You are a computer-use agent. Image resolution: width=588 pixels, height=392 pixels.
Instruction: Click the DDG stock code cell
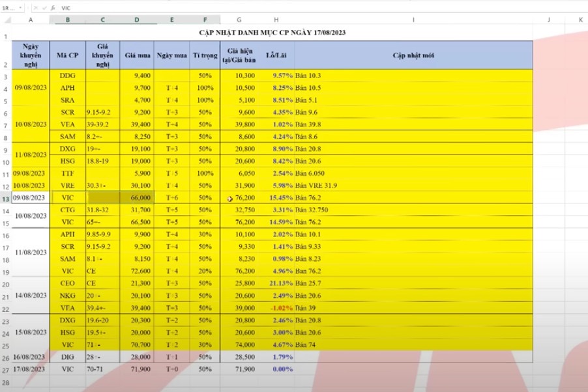[68, 76]
